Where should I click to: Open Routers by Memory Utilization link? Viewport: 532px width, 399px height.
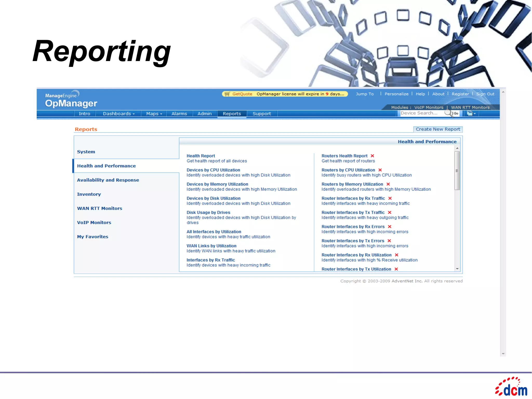352,184
